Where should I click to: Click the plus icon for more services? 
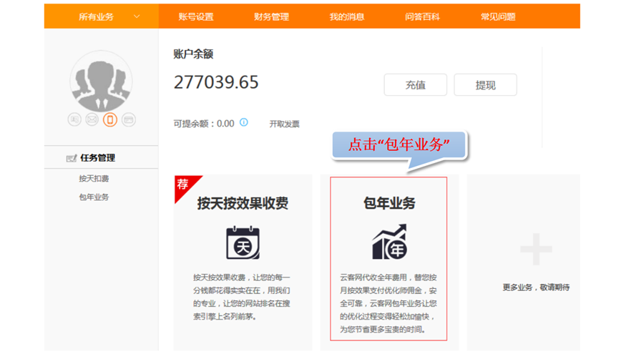pyautogui.click(x=536, y=251)
